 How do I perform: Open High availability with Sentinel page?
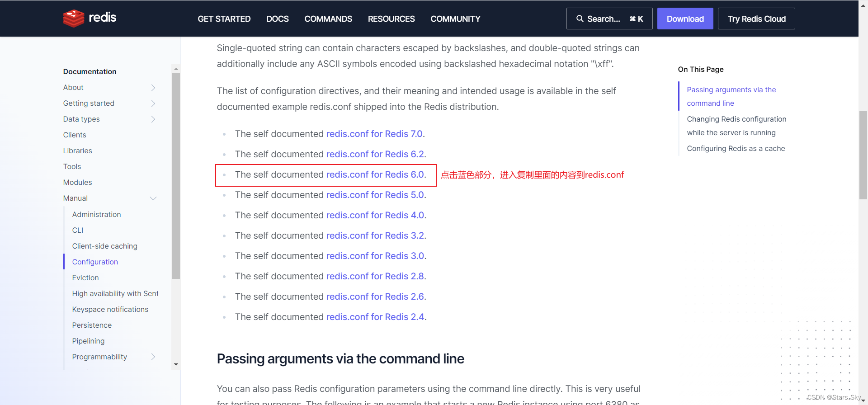pos(115,293)
